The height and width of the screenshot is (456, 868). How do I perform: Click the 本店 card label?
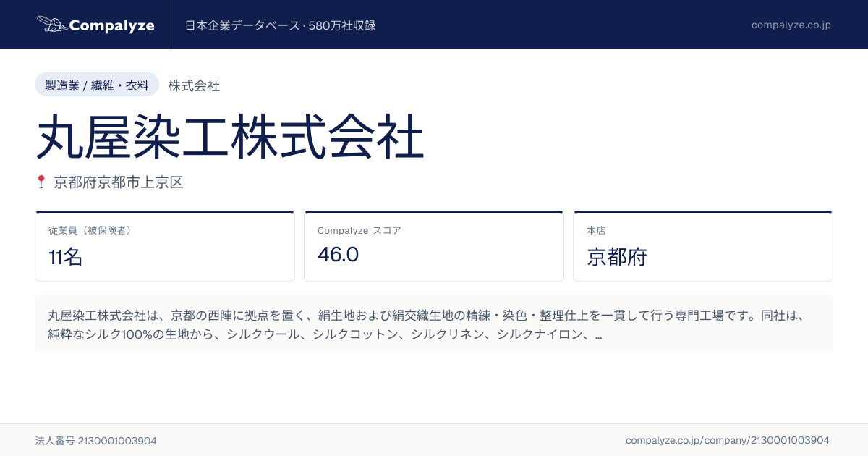596,230
